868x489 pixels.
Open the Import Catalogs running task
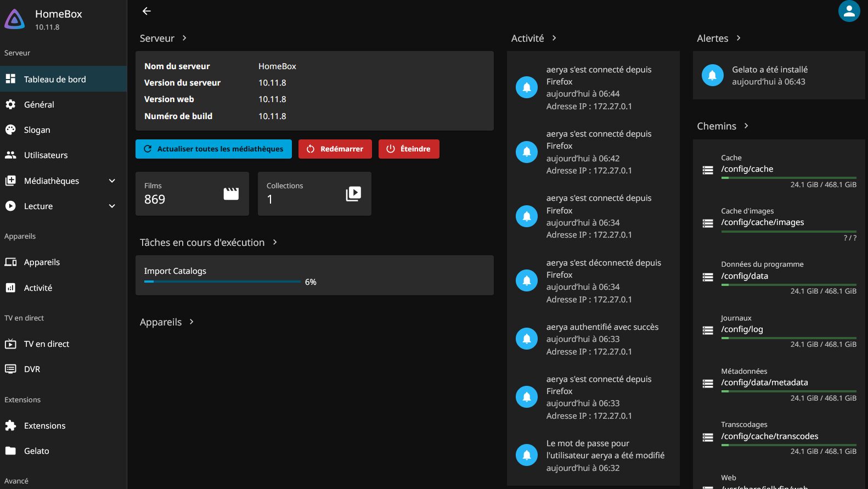(x=314, y=275)
